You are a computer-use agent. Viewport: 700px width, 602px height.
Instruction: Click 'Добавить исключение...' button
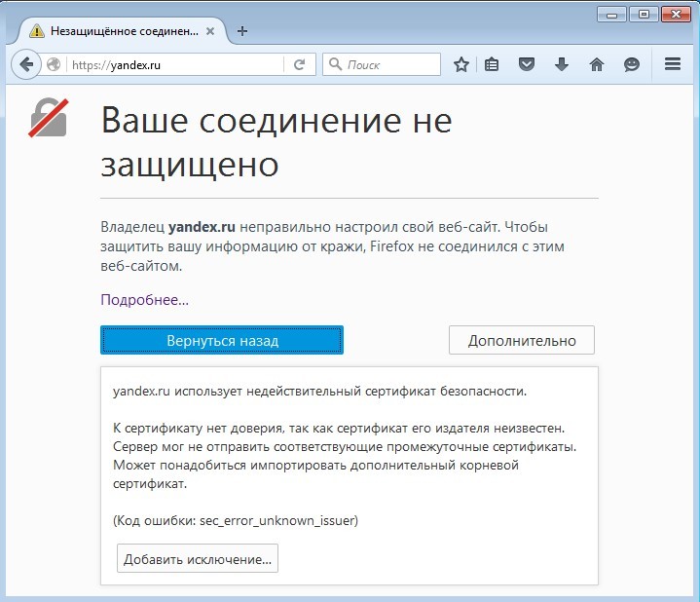[x=198, y=559]
